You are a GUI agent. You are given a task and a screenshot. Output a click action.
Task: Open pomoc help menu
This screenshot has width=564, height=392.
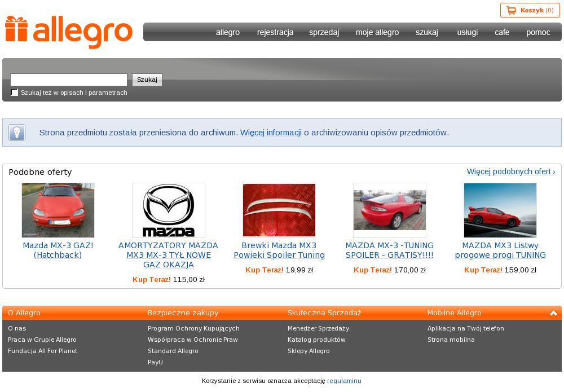538,32
